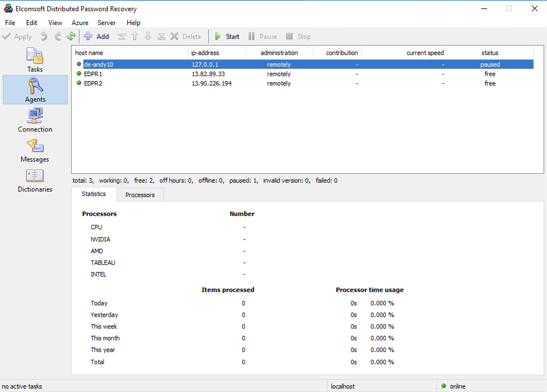Image resolution: width=547 pixels, height=392 pixels.
Task: Click the free status of EDPR1
Action: 490,74
